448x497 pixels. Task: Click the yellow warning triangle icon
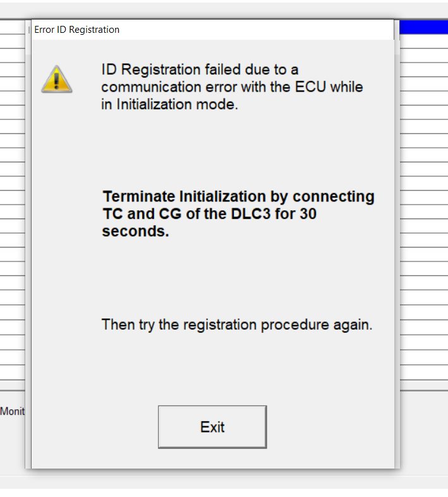pos(57,79)
